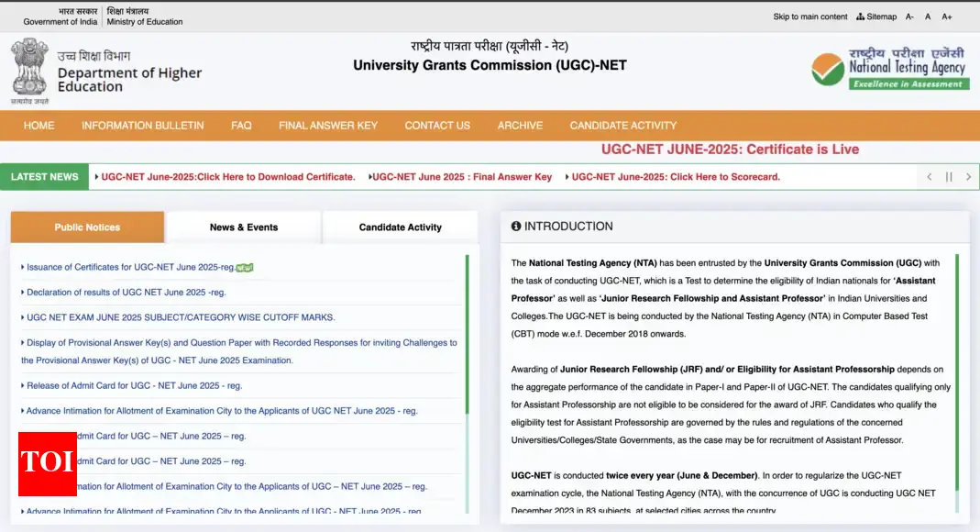Click the Sitemap icon link
The height and width of the screenshot is (532, 980).
pos(876,17)
